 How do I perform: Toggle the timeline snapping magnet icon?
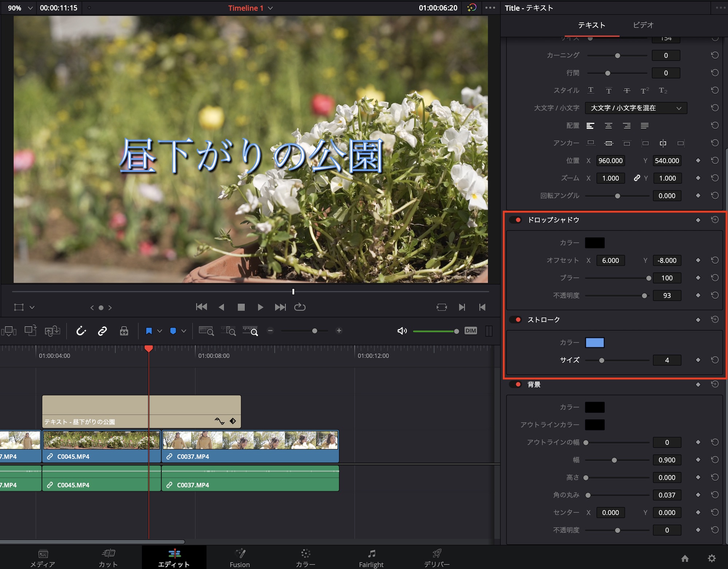tap(81, 331)
